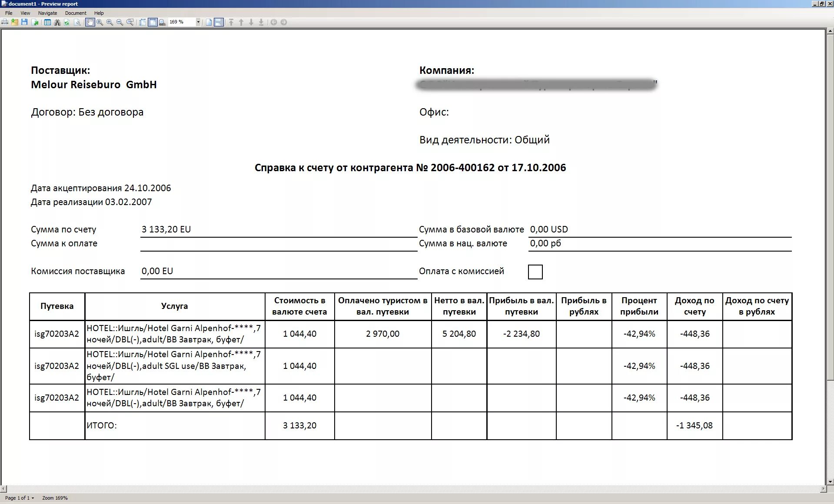Click the 'ИТОГО:' row label
The height and width of the screenshot is (504, 834).
pyautogui.click(x=102, y=426)
